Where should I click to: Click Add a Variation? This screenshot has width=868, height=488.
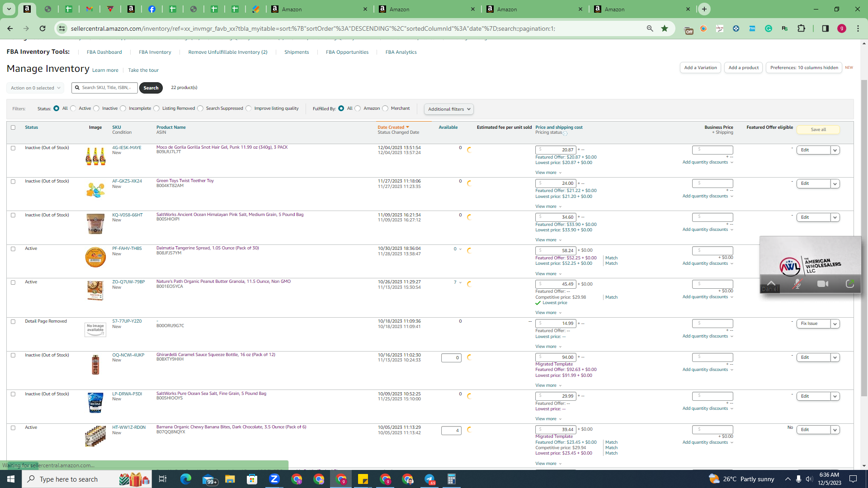point(700,68)
